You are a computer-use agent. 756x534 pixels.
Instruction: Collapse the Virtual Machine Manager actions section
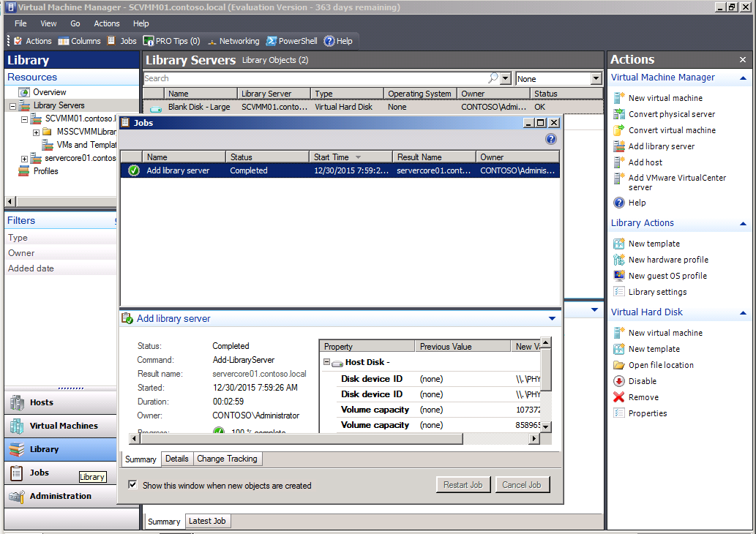[x=743, y=78]
